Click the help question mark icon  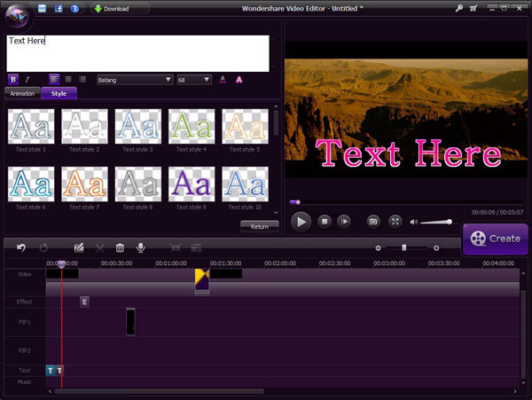(74, 9)
